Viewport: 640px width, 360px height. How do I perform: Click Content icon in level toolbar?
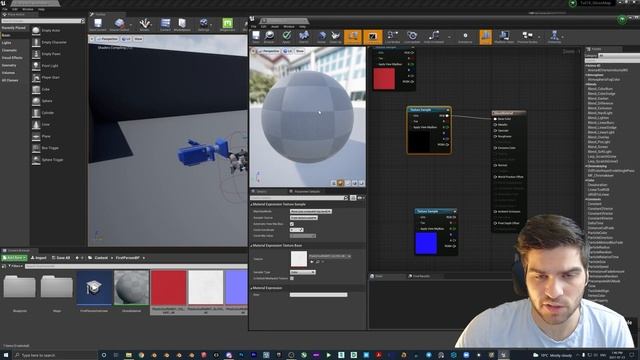(x=165, y=24)
